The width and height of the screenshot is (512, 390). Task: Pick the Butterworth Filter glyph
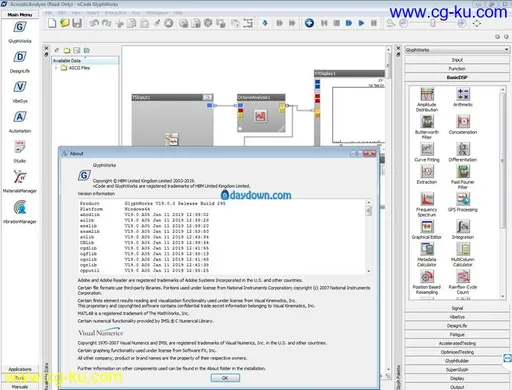click(x=427, y=122)
